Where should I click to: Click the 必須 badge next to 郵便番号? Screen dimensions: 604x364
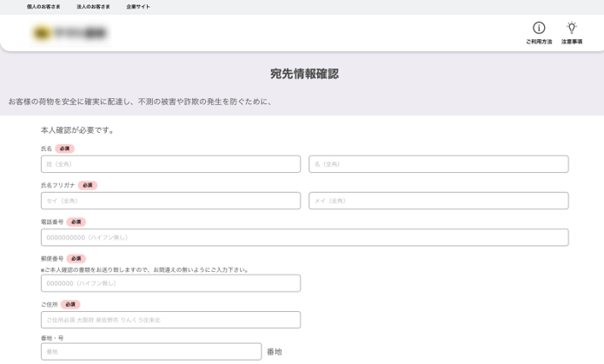76,258
